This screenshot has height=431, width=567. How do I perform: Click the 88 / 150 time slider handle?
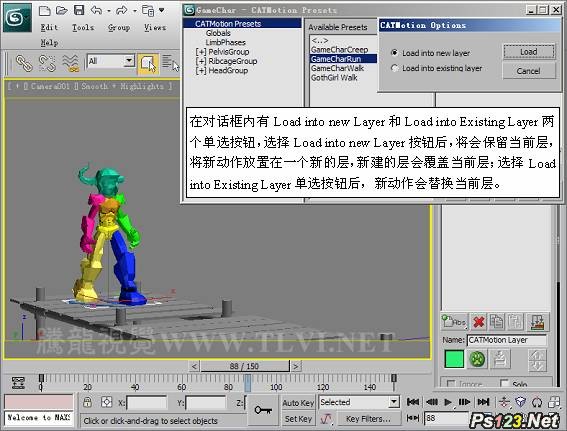tap(245, 366)
